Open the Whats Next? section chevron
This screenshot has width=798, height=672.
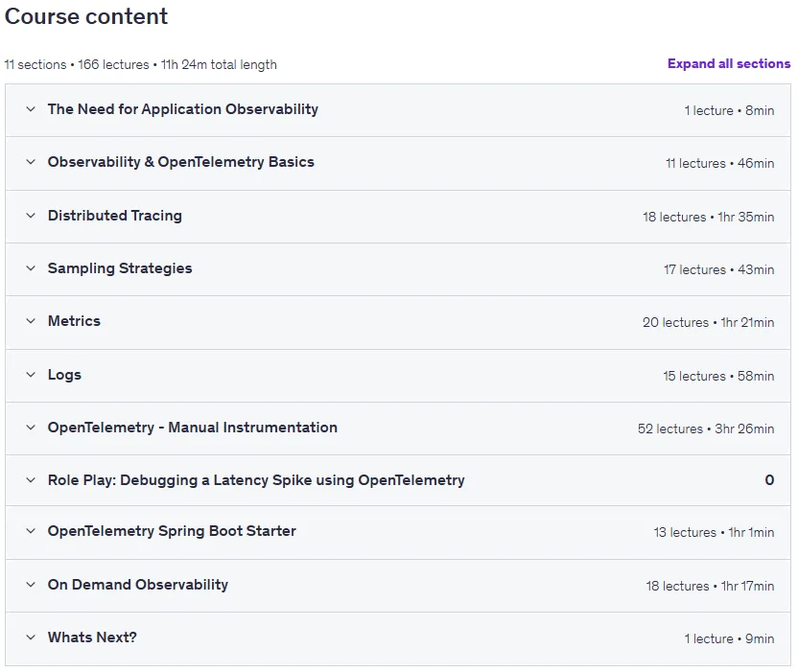point(31,637)
